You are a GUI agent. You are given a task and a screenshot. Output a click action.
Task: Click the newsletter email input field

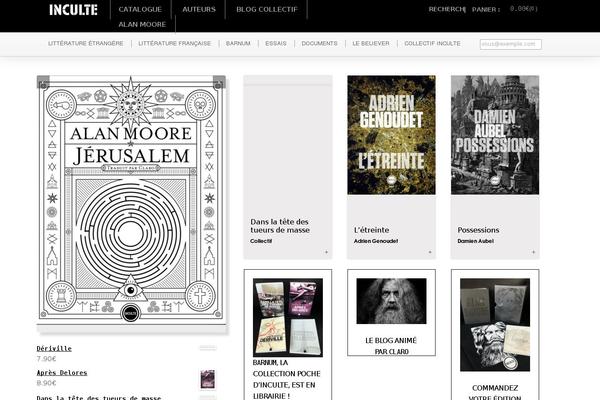(x=511, y=44)
